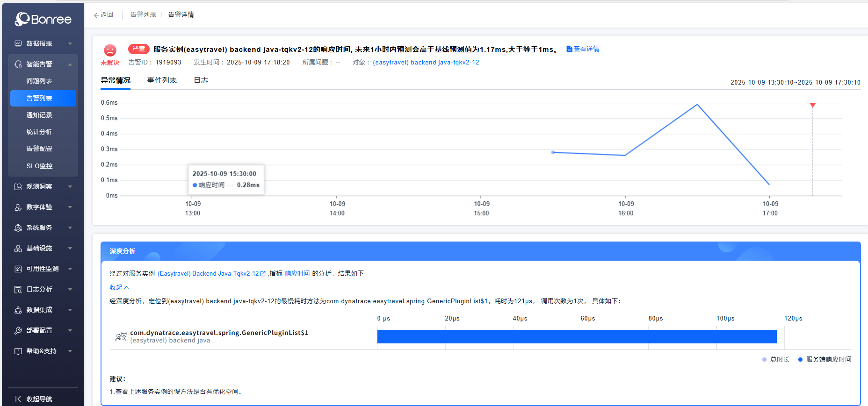This screenshot has width=868, height=406.
Task: Open object link (easytravel) backend java-tqkv2-12
Action: click(x=426, y=63)
